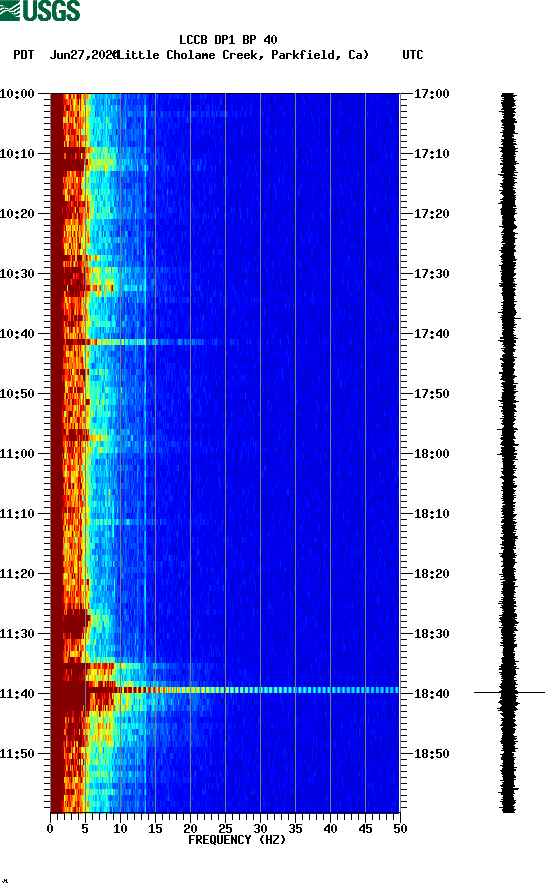552x892 pixels.
Task: Click the '0' frequency tick label
Action: click(x=50, y=829)
